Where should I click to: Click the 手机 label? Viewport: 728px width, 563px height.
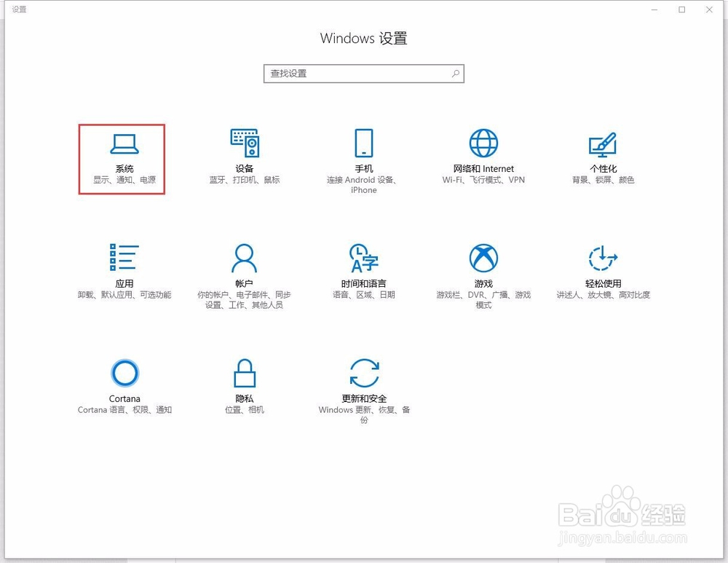(364, 169)
